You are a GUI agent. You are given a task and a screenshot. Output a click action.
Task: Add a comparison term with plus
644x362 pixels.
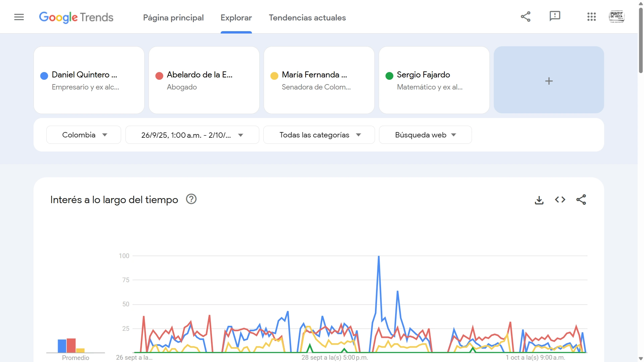[549, 80]
